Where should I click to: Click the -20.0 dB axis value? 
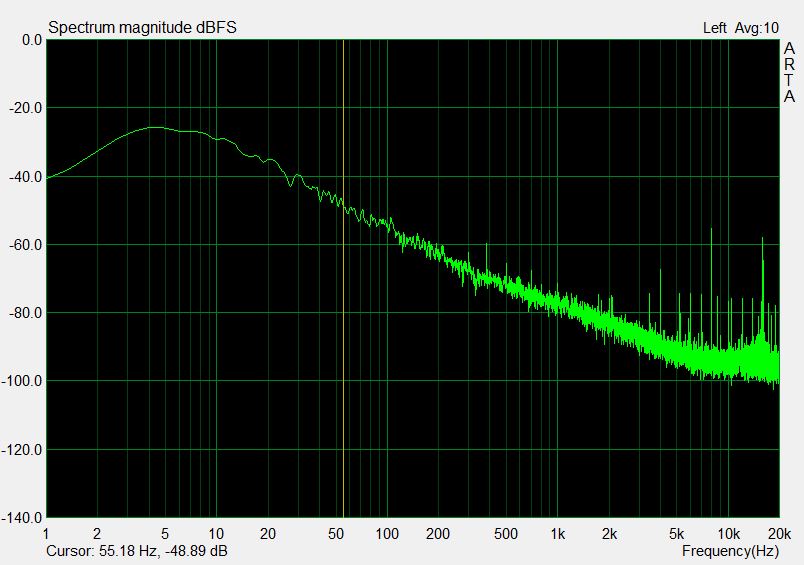pos(26,108)
